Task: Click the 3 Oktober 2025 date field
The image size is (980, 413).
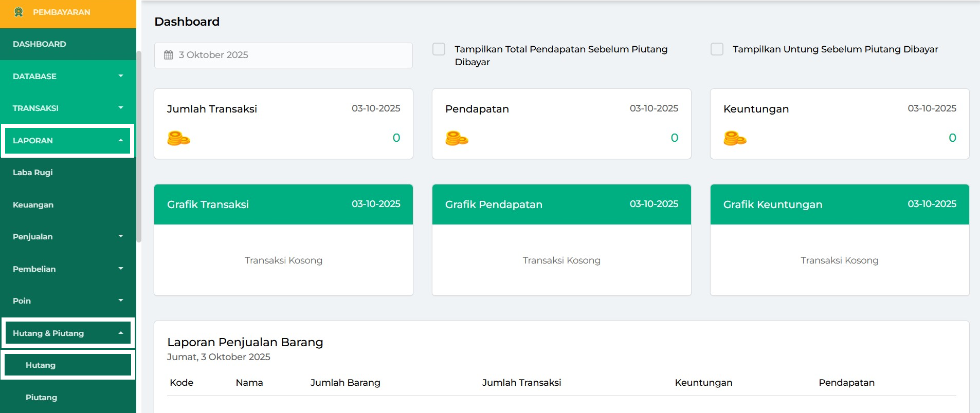Action: [x=283, y=55]
